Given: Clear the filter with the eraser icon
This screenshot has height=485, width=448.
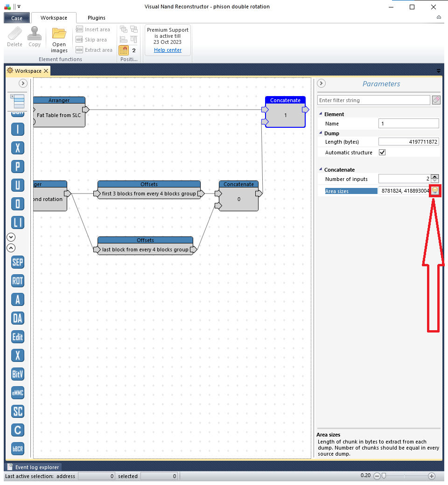Looking at the screenshot, I should (x=436, y=100).
